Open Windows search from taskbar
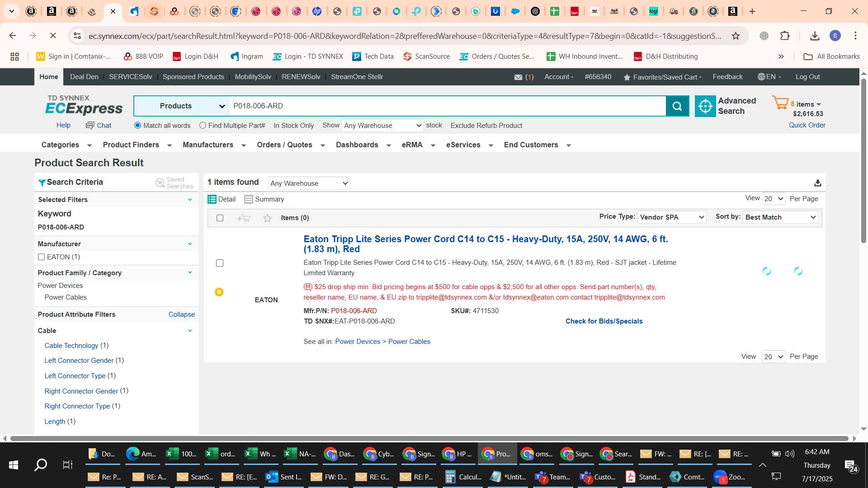Screen dimensions: 868x488 tap(41, 465)
